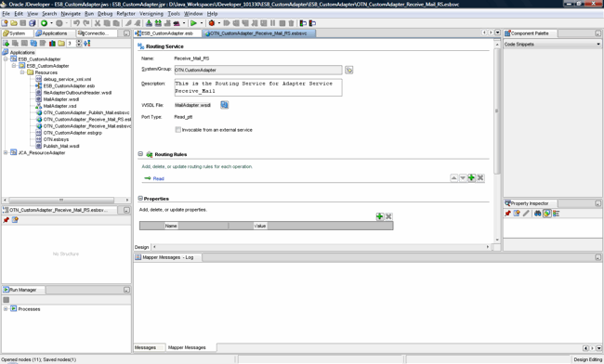Image resolution: width=604 pixels, height=364 pixels.
Task: Click the binoculars Find icon in Property Inspector
Action: (x=537, y=214)
